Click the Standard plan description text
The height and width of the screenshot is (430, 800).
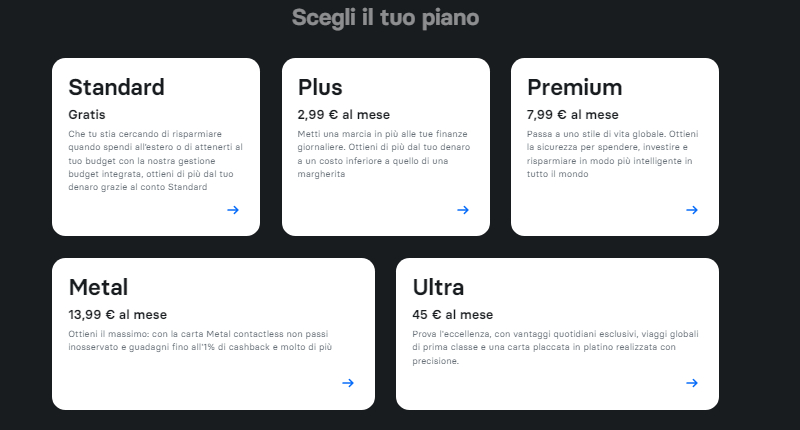(156, 161)
